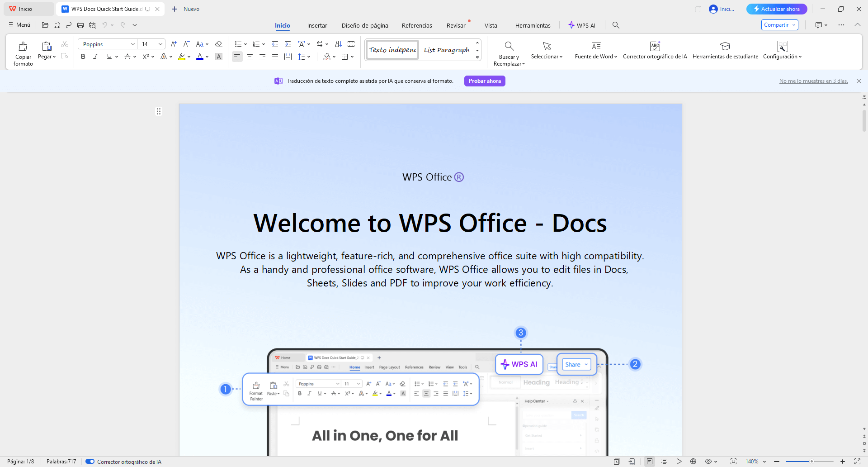Select the List Paragraph style
Image resolution: width=868 pixels, height=467 pixels.
(447, 50)
